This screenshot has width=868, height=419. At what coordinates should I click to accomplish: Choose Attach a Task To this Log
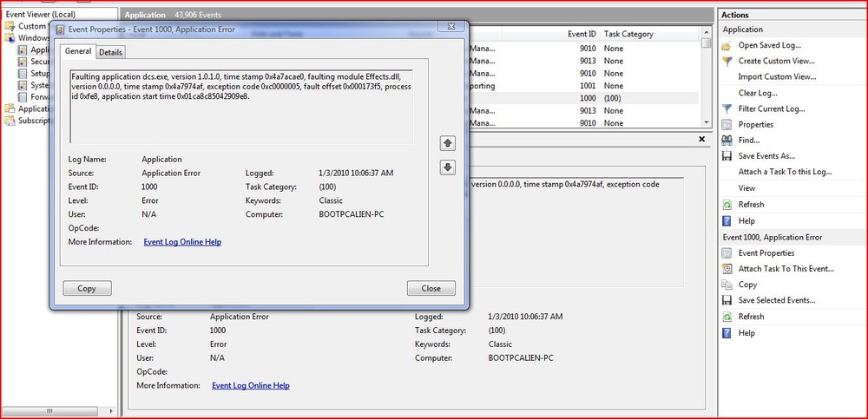[x=785, y=172]
